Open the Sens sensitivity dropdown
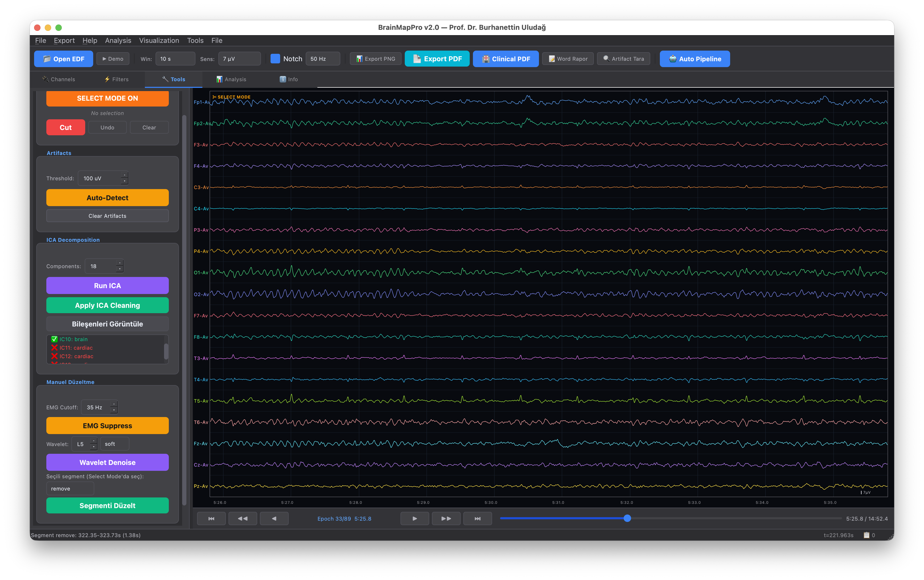The height and width of the screenshot is (580, 924). [239, 59]
